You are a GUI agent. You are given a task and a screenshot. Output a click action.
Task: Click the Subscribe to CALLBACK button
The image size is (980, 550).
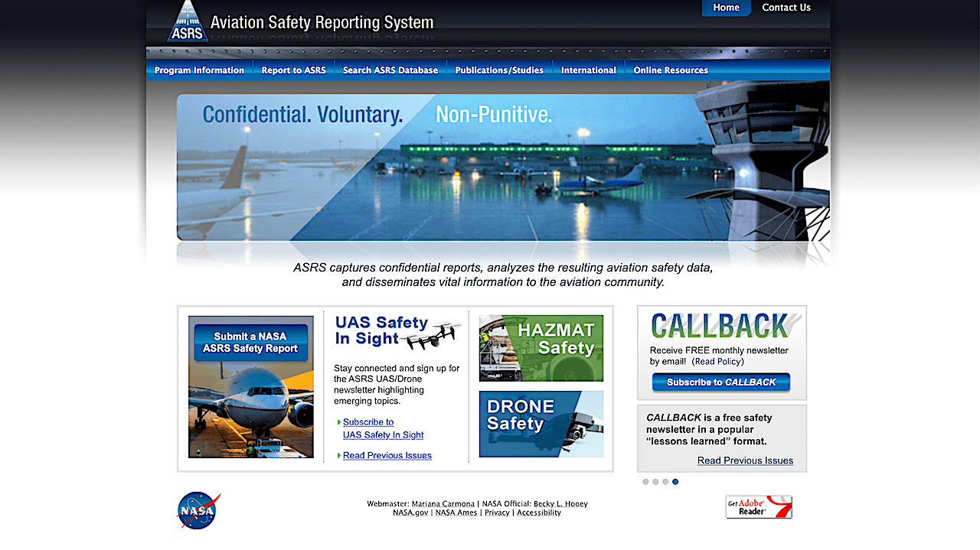721,382
